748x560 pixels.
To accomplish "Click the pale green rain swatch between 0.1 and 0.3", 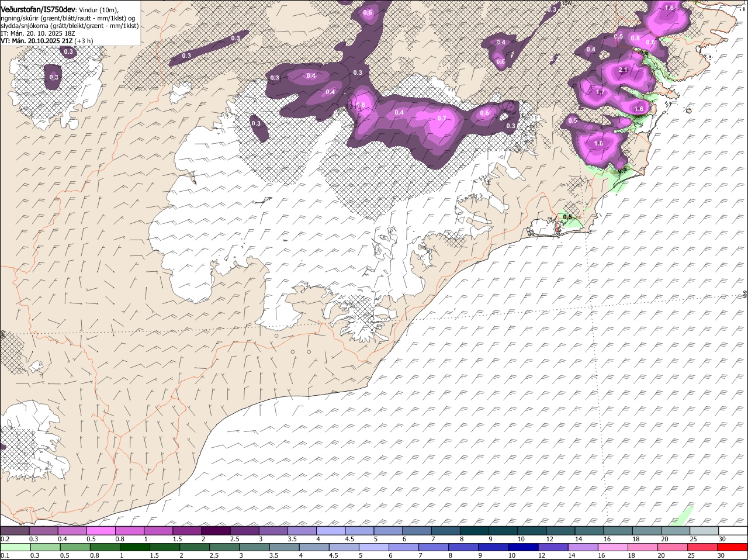I will [x=15, y=548].
